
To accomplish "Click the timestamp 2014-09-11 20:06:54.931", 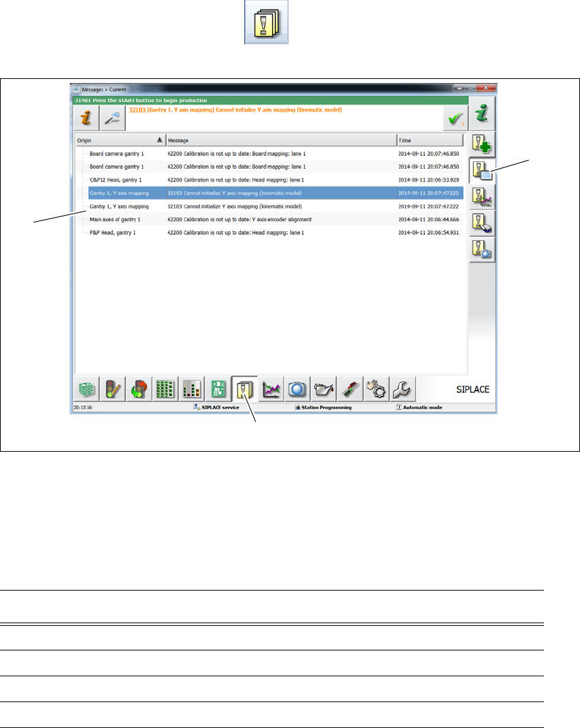I will pos(429,233).
